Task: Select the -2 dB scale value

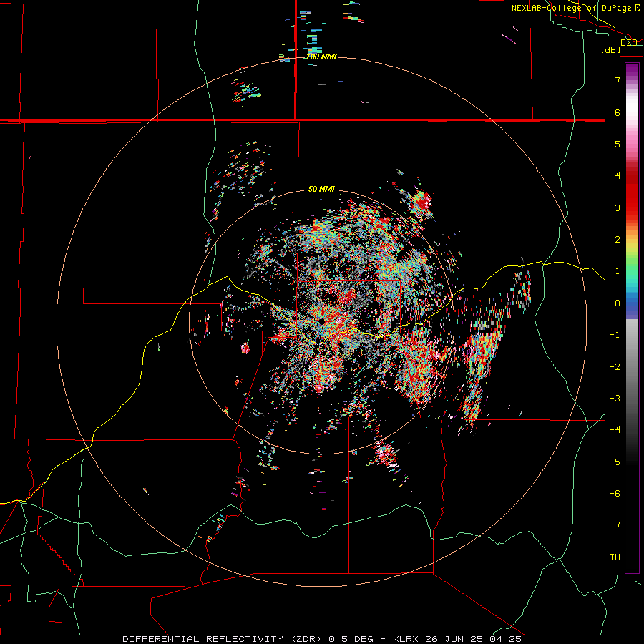Action: (615, 366)
